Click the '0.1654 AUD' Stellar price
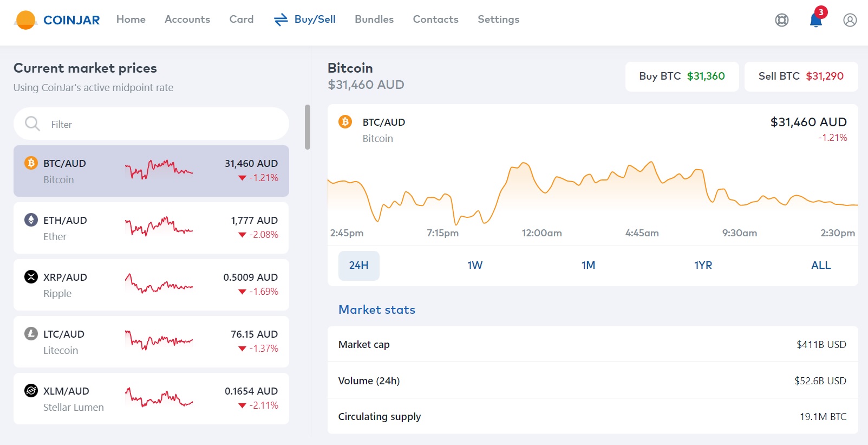The height and width of the screenshot is (445, 868). click(x=251, y=391)
